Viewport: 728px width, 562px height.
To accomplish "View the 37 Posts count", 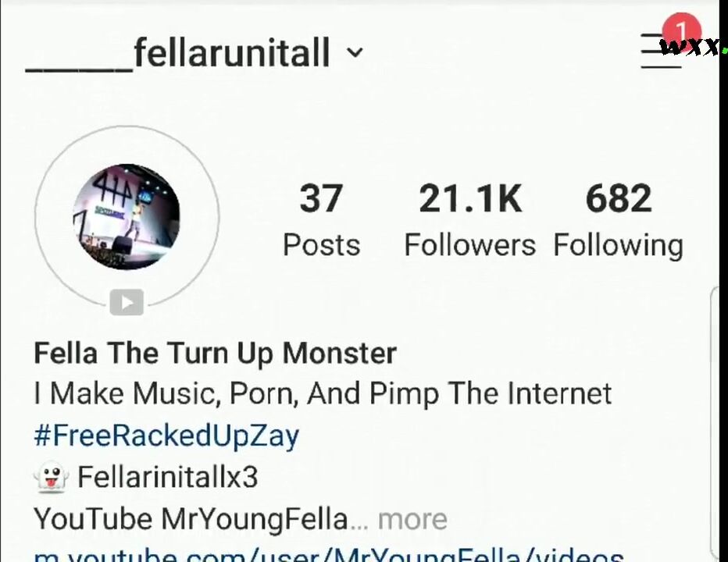I will pos(321,219).
